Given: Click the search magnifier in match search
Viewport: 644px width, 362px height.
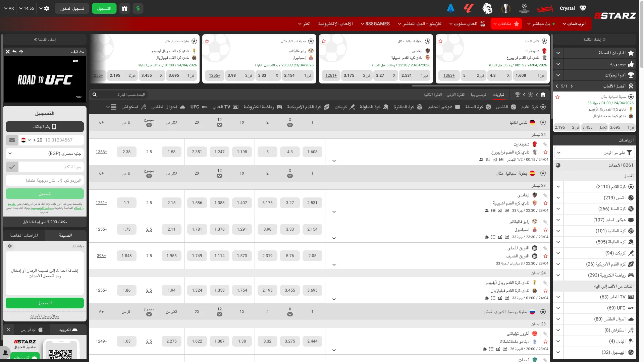Looking at the screenshot, I should click(95, 95).
